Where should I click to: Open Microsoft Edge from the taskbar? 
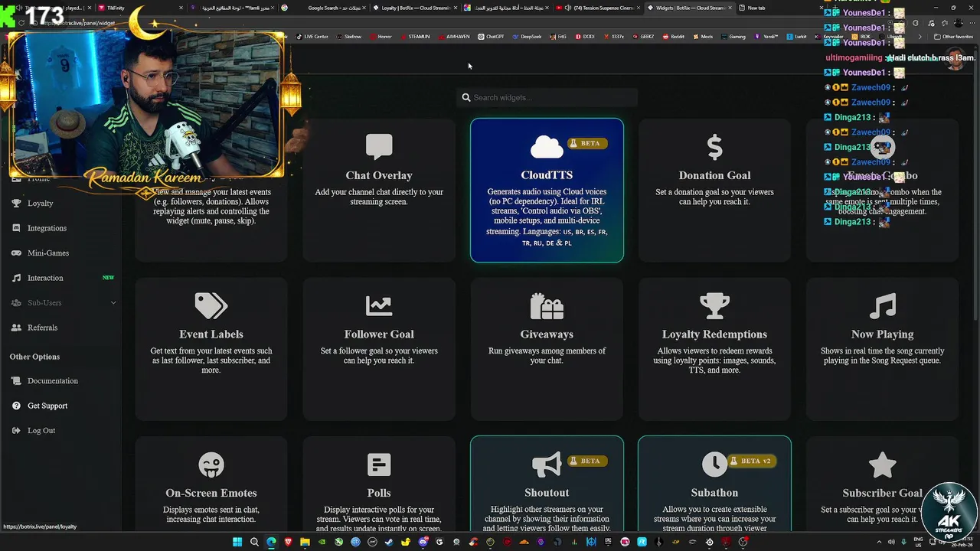(271, 542)
